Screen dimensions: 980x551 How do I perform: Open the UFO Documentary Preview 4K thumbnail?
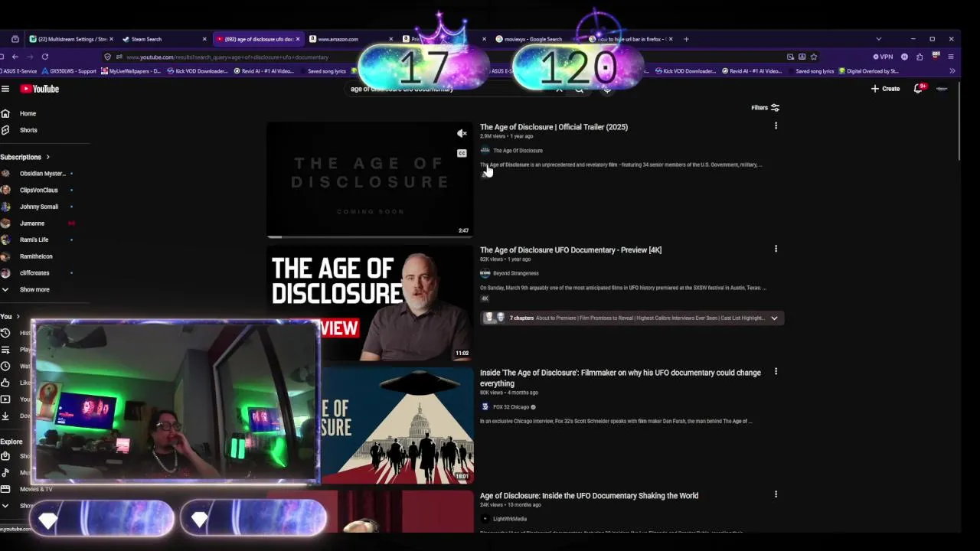click(370, 303)
